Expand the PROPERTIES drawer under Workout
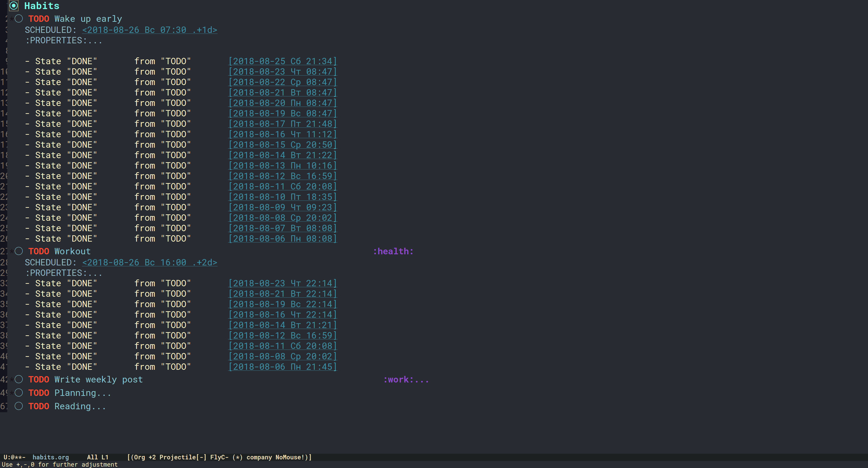This screenshot has height=468, width=868. click(63, 273)
